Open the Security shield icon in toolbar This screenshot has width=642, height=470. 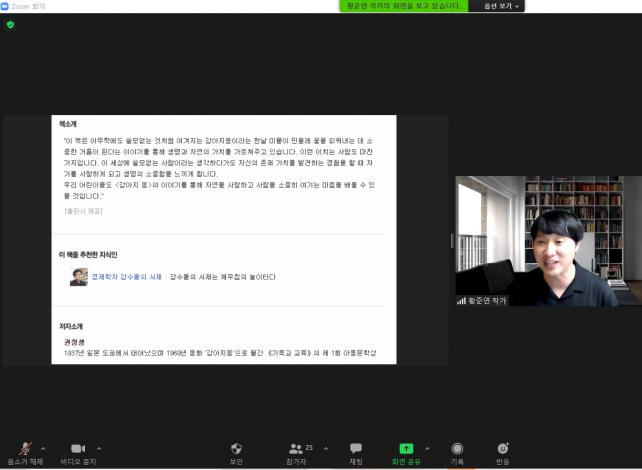click(x=236, y=449)
